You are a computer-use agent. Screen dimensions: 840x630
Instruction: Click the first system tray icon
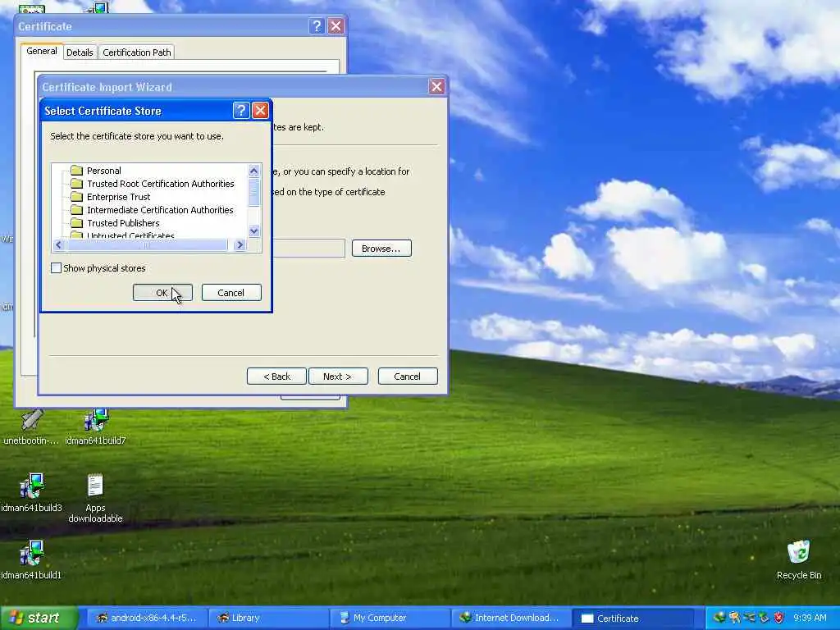click(720, 618)
